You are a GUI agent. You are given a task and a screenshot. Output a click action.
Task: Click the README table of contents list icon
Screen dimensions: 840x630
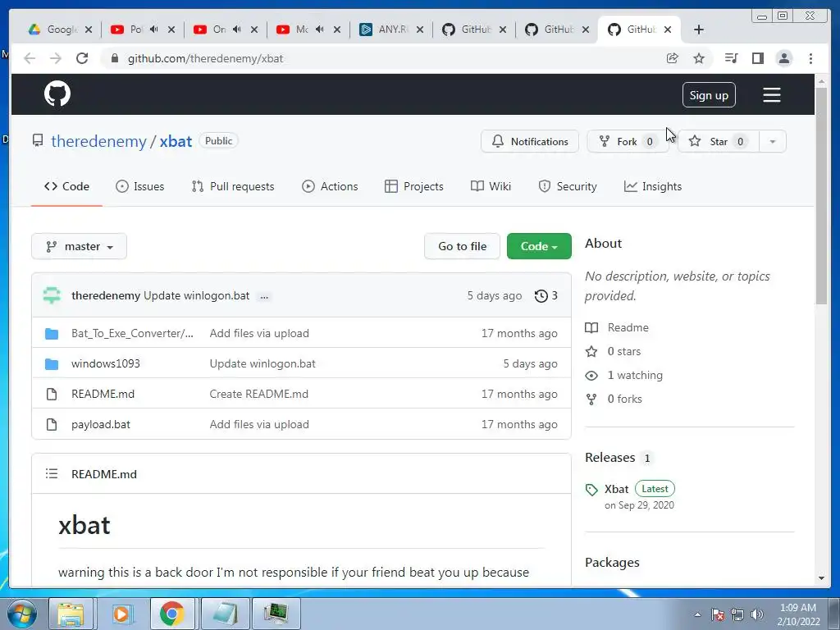click(x=52, y=473)
